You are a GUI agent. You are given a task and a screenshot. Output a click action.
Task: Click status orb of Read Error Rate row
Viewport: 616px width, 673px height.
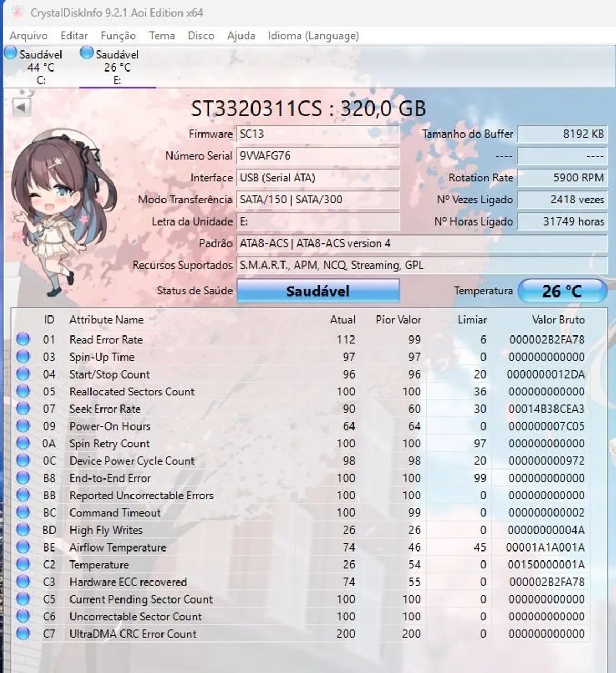23,339
